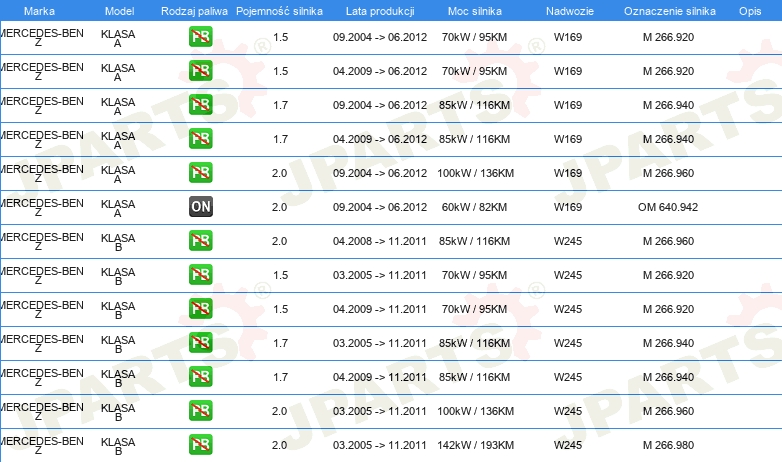Click the 04.2008 -> 11.2011 production years cell
This screenshot has width=782, height=462.
(x=380, y=241)
